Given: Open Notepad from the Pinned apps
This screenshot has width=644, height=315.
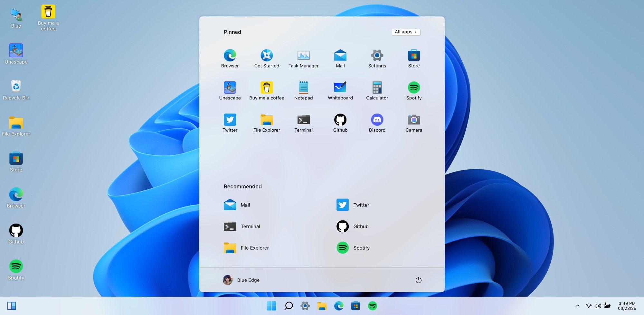Looking at the screenshot, I should [303, 91].
